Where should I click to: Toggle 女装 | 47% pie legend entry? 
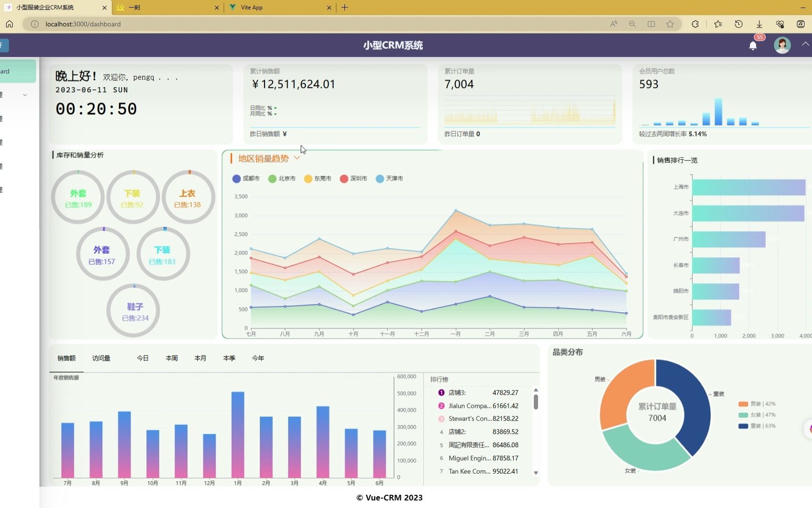click(x=757, y=415)
